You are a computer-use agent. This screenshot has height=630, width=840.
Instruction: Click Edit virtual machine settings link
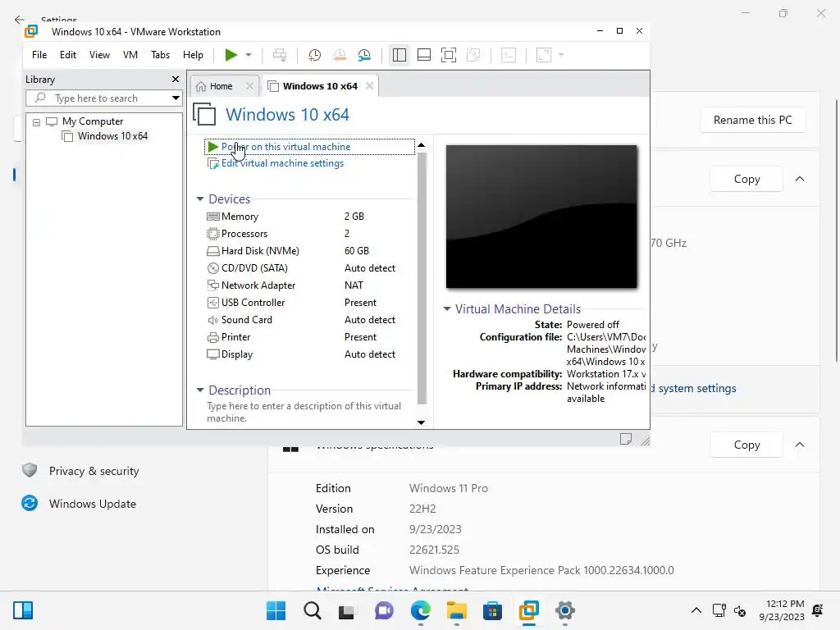(282, 163)
